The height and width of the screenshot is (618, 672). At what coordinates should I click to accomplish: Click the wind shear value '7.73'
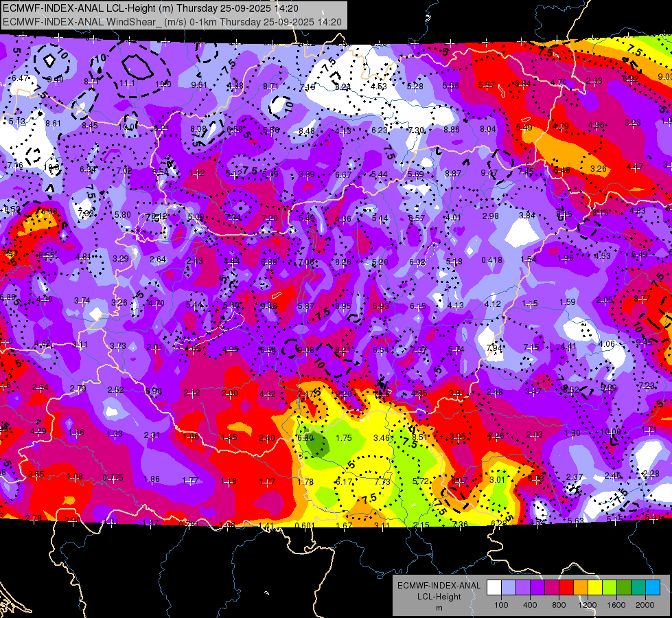pos(382,481)
